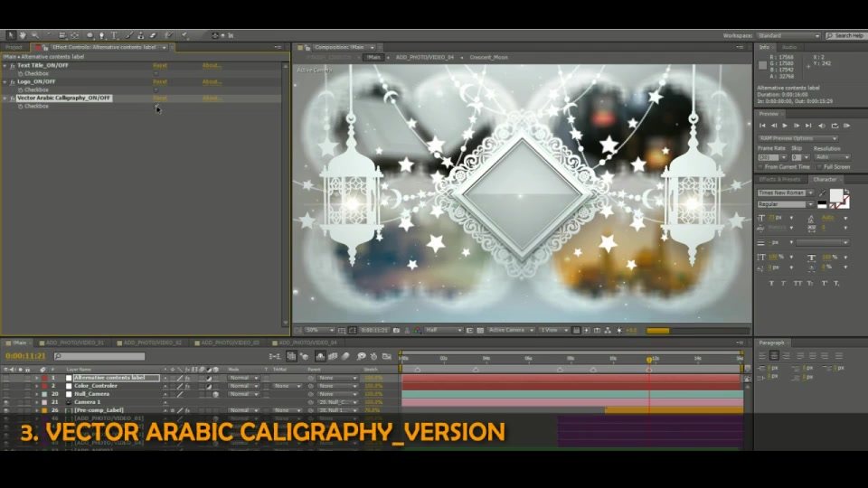
Task: Switch to Audio panel tab
Action: (x=789, y=48)
